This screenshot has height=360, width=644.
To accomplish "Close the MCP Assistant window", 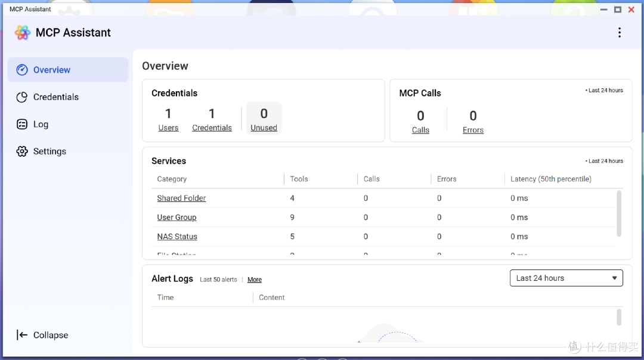I will [x=631, y=10].
